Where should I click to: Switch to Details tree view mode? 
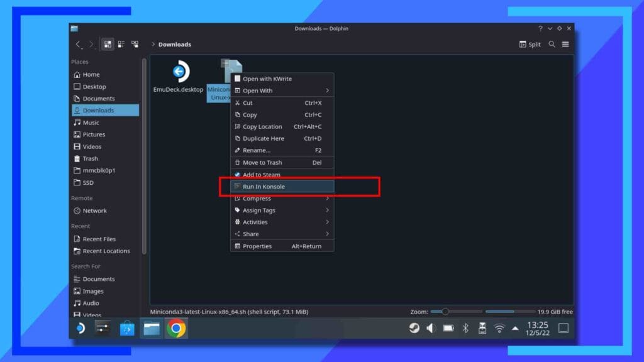coord(135,45)
